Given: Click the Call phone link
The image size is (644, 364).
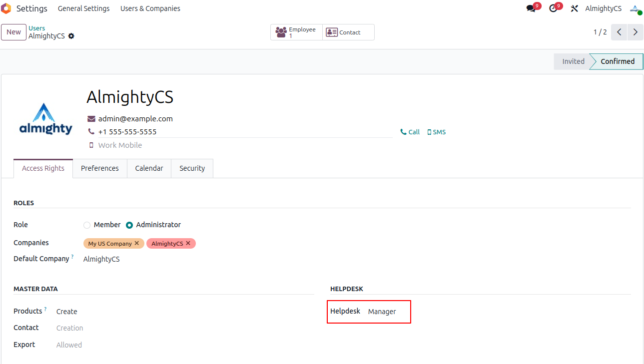Looking at the screenshot, I should pos(410,132).
